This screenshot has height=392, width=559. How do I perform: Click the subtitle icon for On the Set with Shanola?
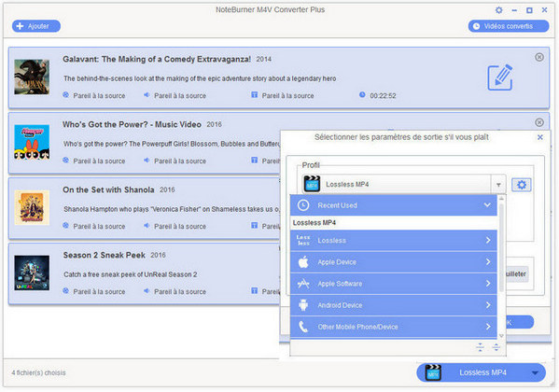coord(254,226)
